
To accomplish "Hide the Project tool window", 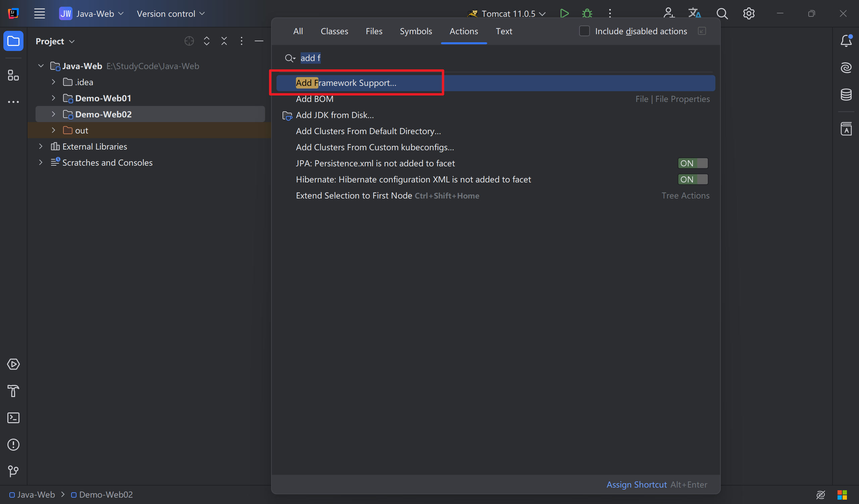I will [x=259, y=41].
